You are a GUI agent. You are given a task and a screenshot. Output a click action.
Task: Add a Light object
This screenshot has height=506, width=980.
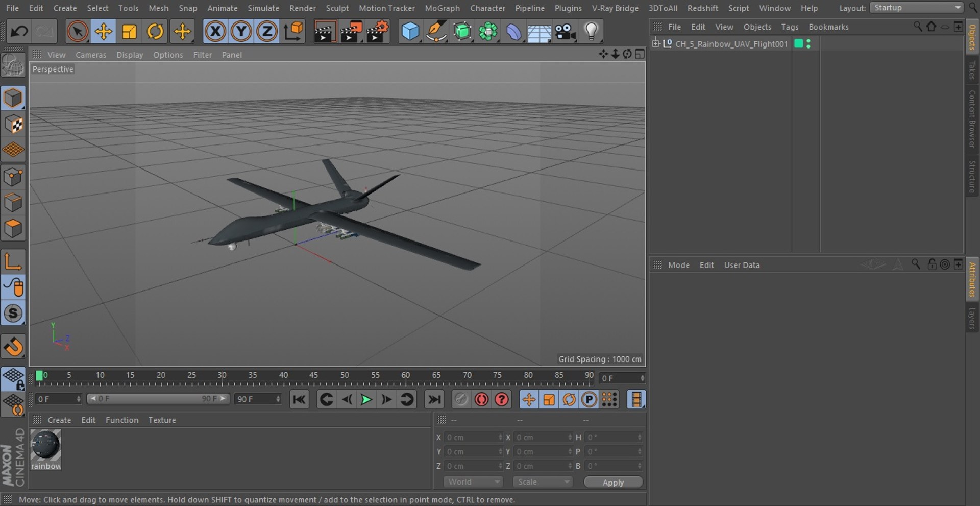pyautogui.click(x=591, y=32)
